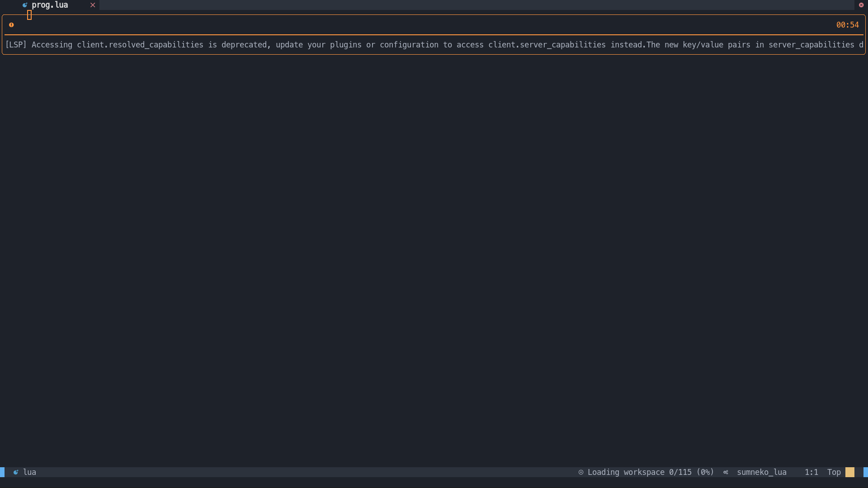Click the LSP deprecation warning message
The image size is (868, 488).
434,45
